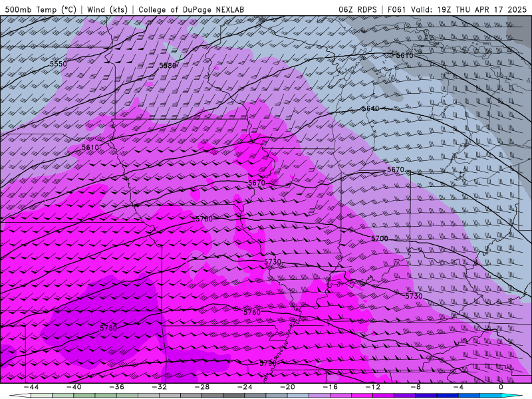Click the 5550 height contour label
Image resolution: width=532 pixels, height=399 pixels.
(59, 64)
